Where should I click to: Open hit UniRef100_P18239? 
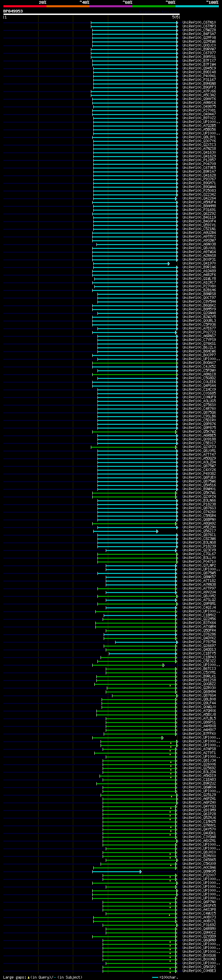pos(199,546)
